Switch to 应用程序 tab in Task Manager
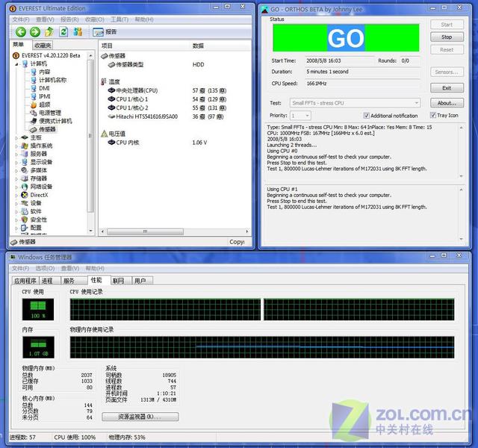 (x=25, y=281)
